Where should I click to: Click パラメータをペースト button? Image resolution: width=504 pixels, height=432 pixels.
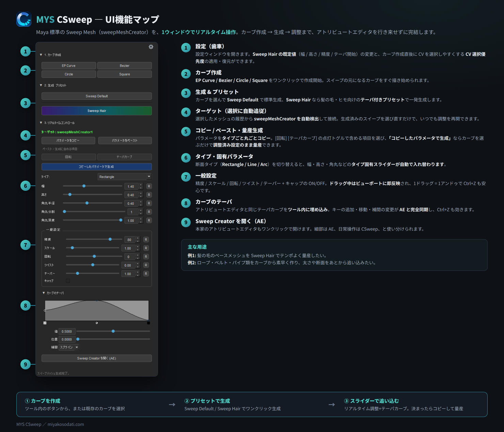(x=125, y=140)
